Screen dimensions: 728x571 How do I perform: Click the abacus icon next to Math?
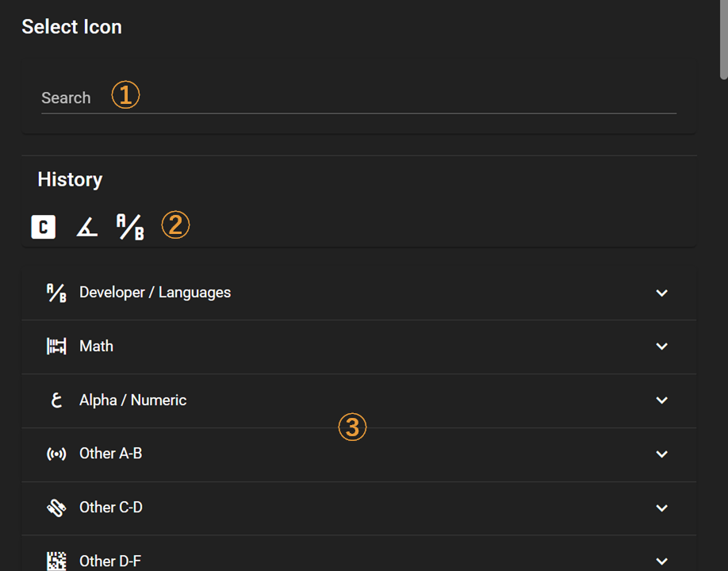56,347
